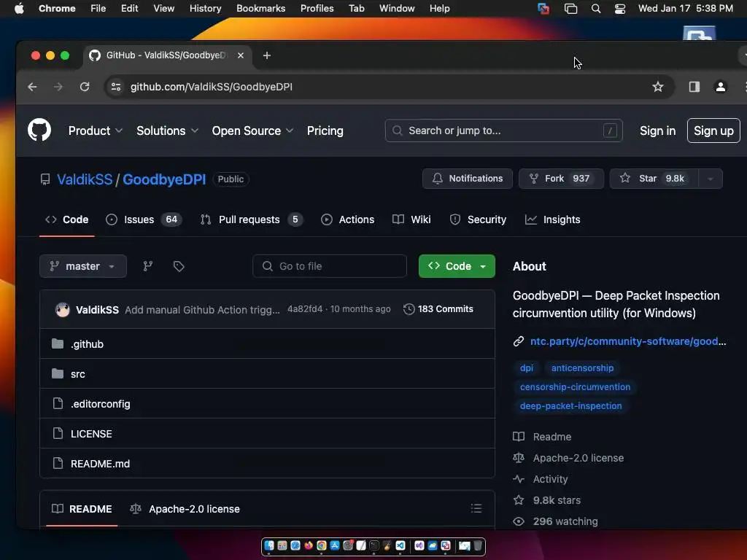Viewport: 747px width, 560px height.
Task: Open Apple menu
Action: [x=19, y=9]
